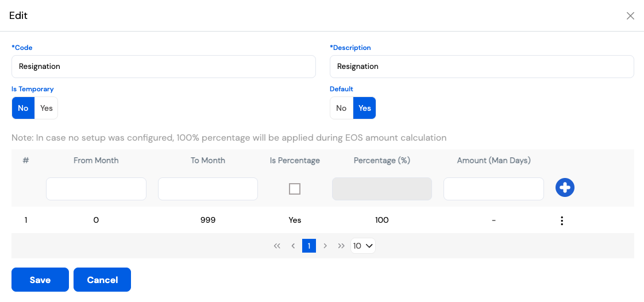
Task: Select page 1 in pagination
Action: pyautogui.click(x=309, y=246)
